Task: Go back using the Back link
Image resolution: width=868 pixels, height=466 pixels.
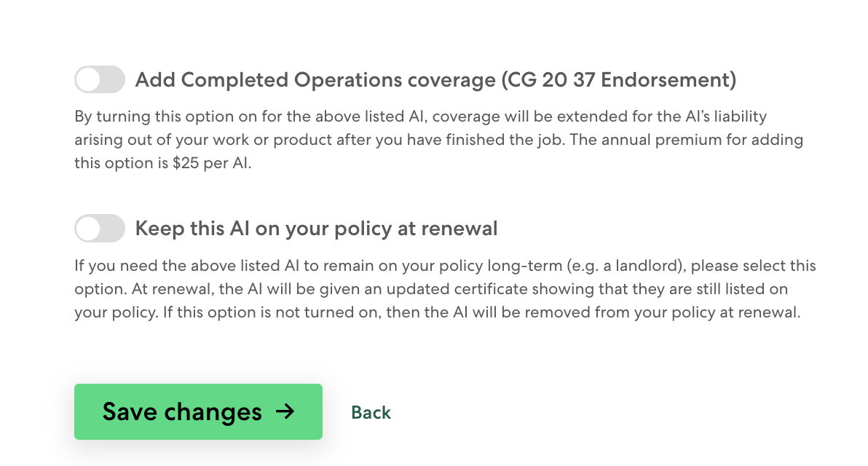Action: click(371, 412)
